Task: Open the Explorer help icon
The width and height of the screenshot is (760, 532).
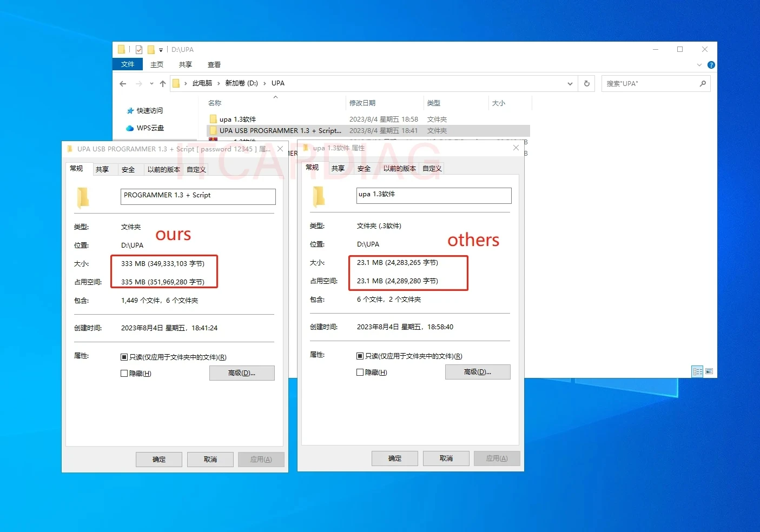Action: point(711,65)
